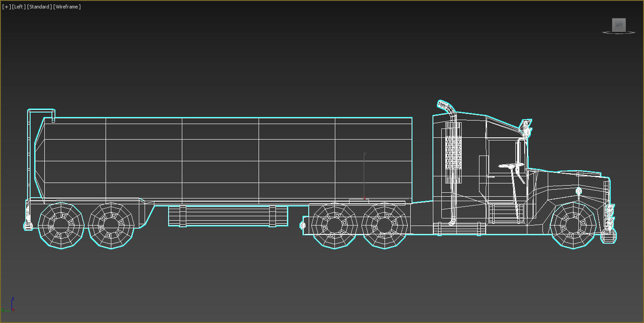Open the [Wireframe] per-view preference menu

67,7
